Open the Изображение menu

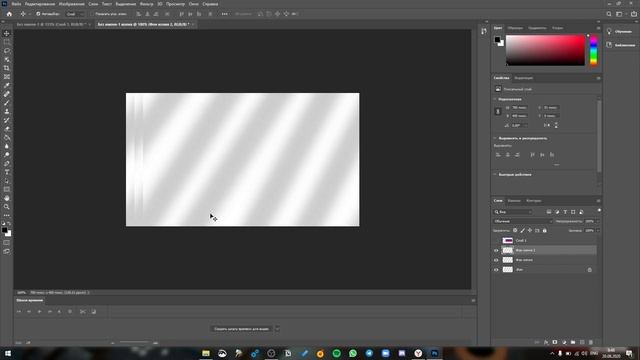pyautogui.click(x=71, y=4)
